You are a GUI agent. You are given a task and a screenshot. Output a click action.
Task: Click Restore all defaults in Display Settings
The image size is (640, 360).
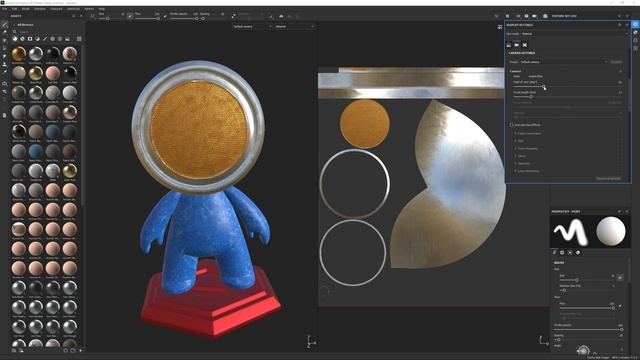click(x=608, y=178)
